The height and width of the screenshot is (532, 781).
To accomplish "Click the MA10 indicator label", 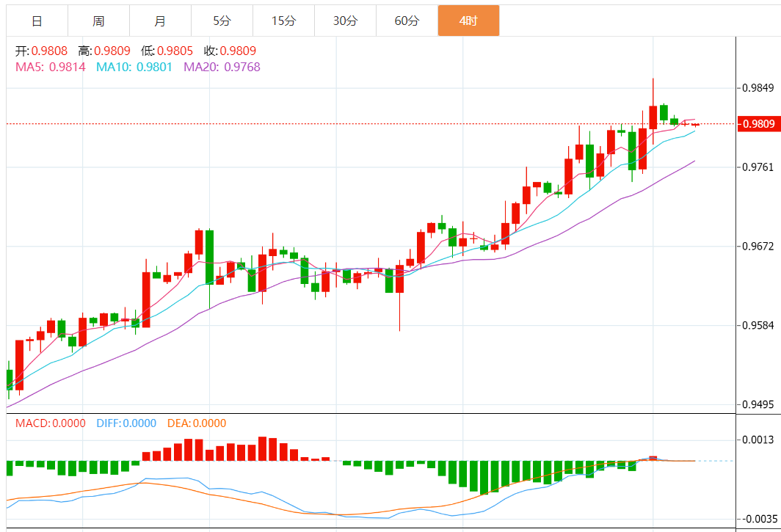I will (135, 67).
